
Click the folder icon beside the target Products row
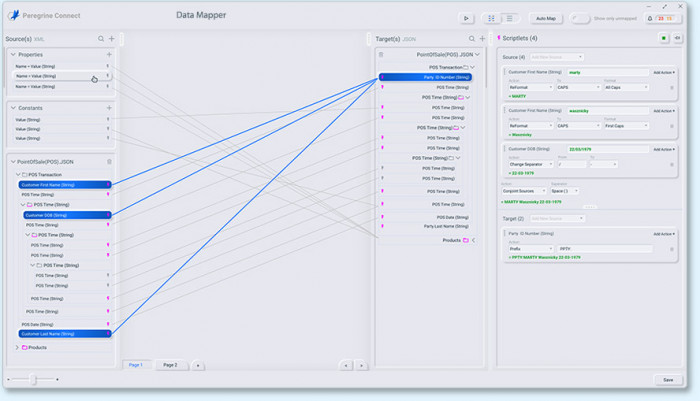click(x=466, y=240)
